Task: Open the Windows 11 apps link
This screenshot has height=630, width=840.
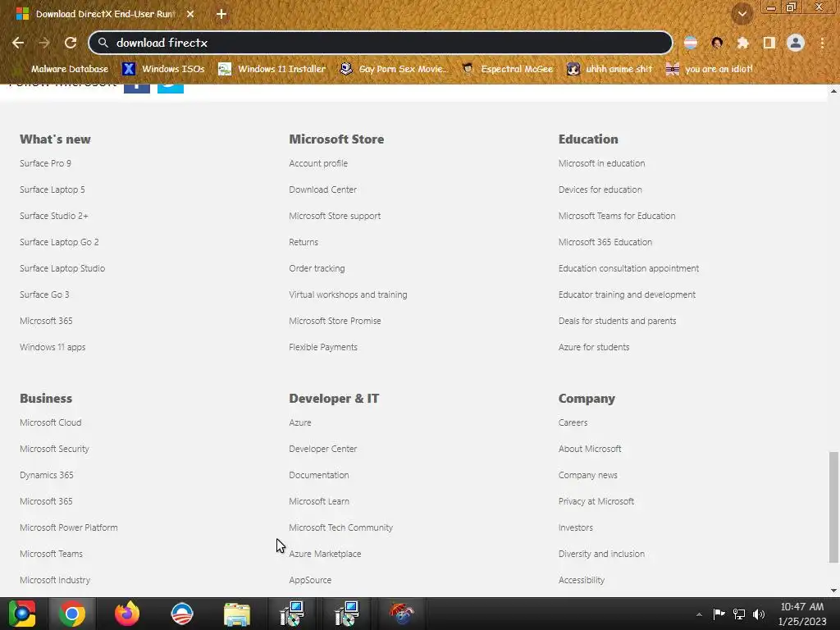Action: pyautogui.click(x=52, y=347)
